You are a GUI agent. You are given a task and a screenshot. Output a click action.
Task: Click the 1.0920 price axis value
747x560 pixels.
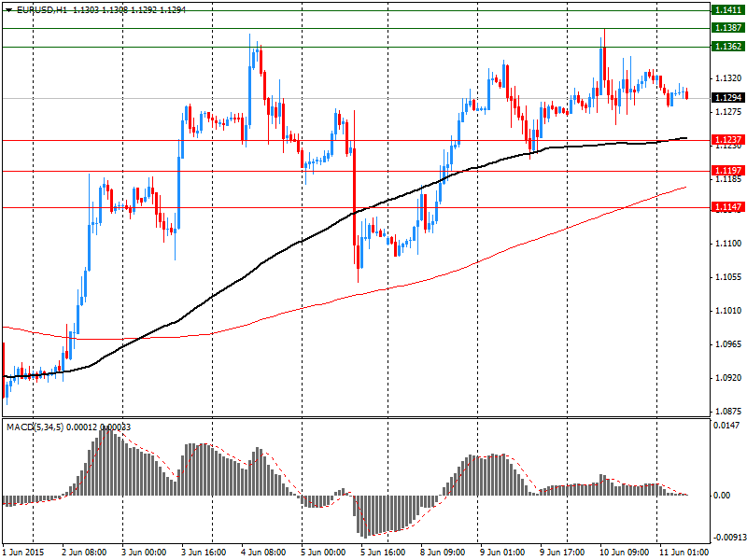tap(728, 378)
